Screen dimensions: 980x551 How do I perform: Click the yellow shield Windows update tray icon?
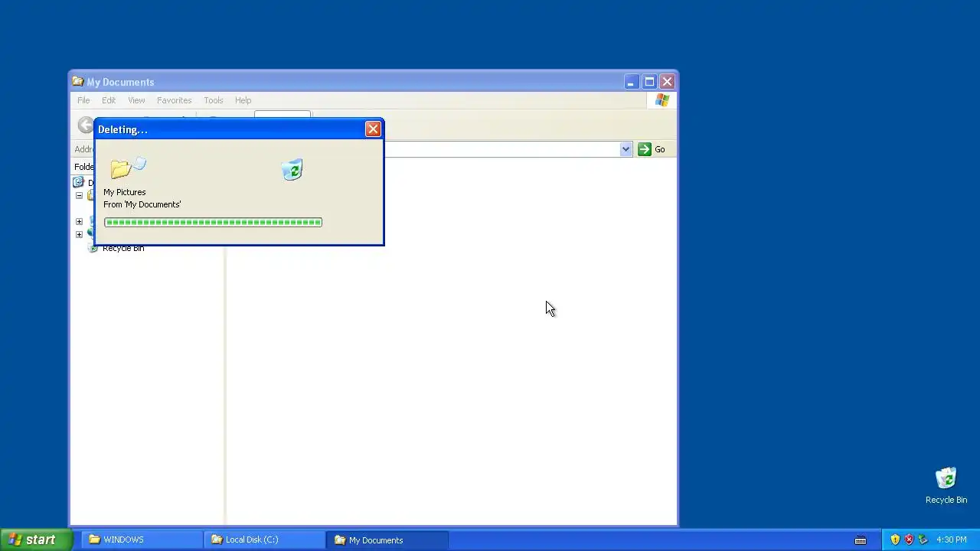coord(895,540)
